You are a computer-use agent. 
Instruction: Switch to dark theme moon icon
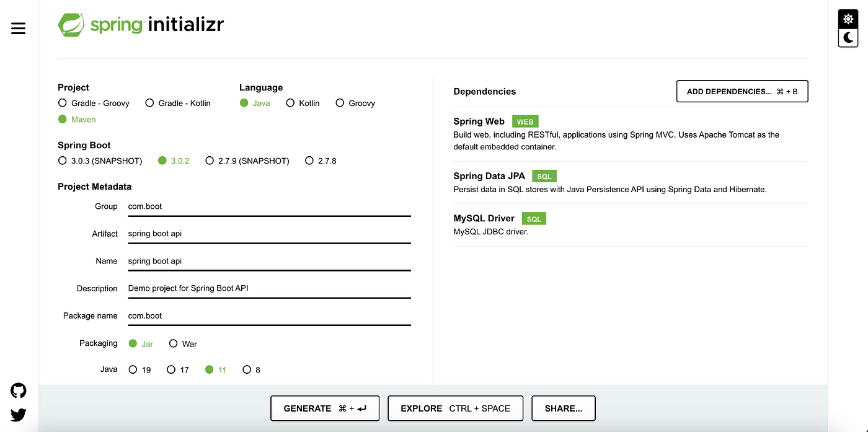tap(848, 38)
